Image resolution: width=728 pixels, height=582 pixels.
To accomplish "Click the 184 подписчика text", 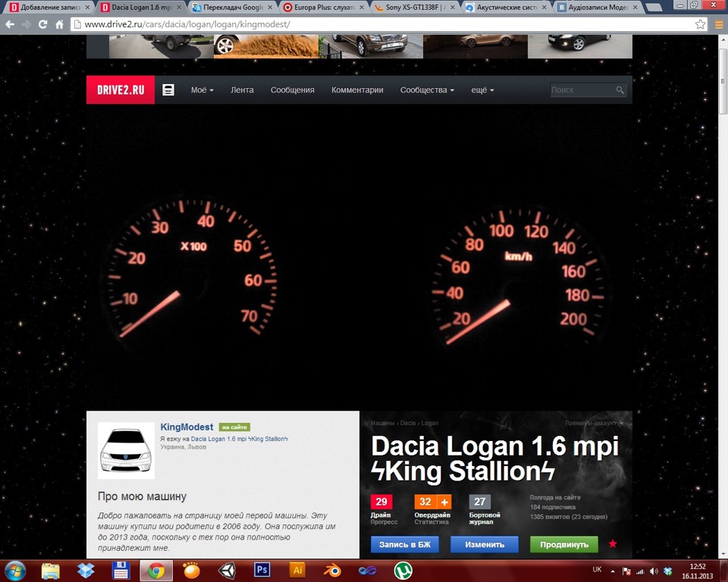I will pos(553,507).
